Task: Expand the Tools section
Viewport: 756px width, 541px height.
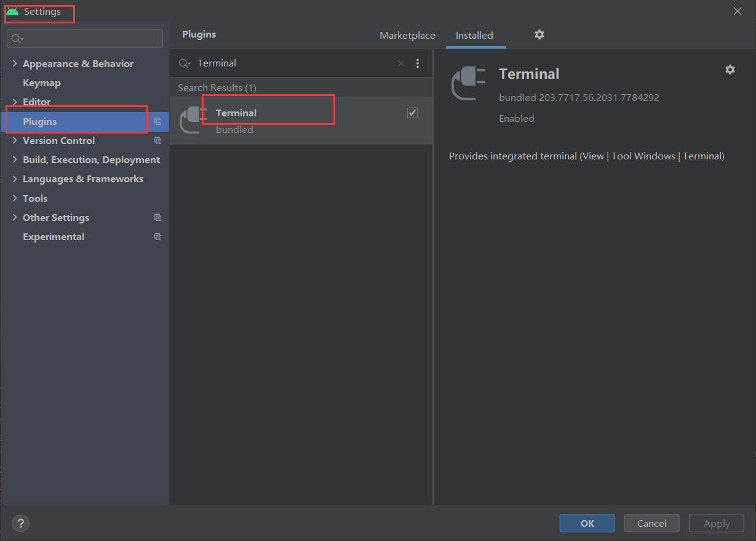Action: [15, 198]
